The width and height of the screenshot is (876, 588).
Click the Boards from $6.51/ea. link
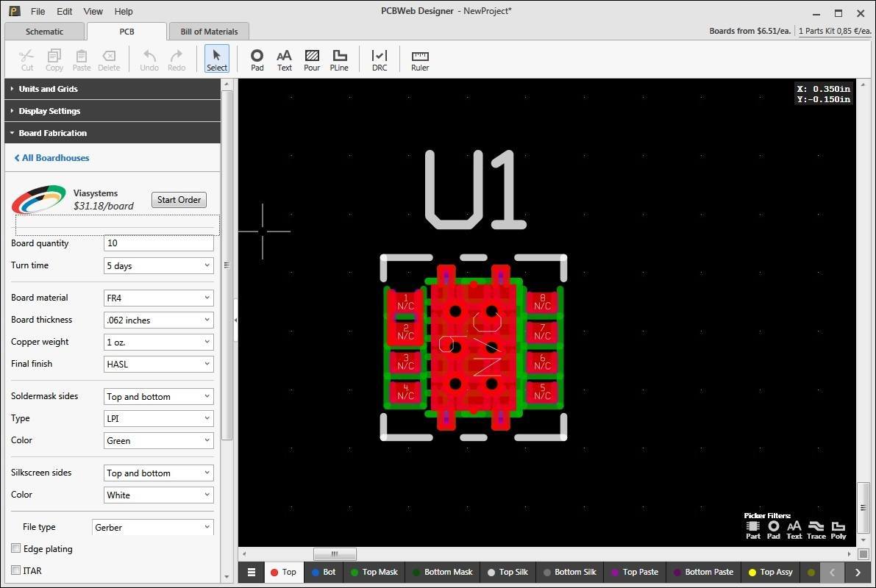(749, 31)
